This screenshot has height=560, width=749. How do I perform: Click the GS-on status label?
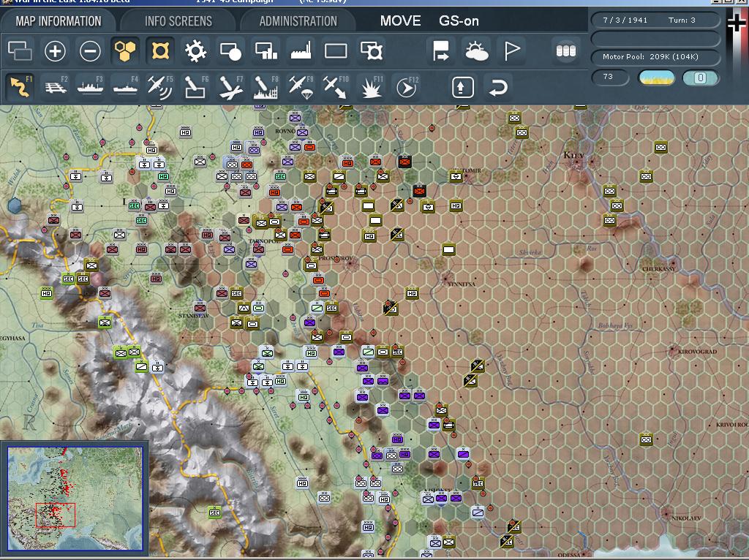point(459,21)
